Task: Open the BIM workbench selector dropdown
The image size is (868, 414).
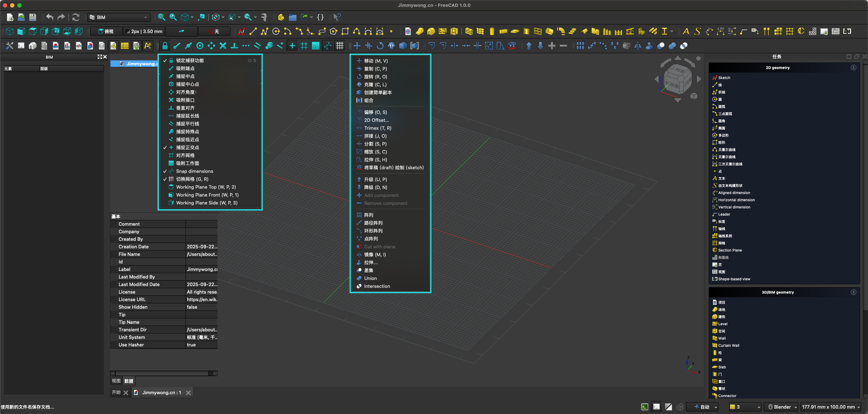Action: [119, 17]
